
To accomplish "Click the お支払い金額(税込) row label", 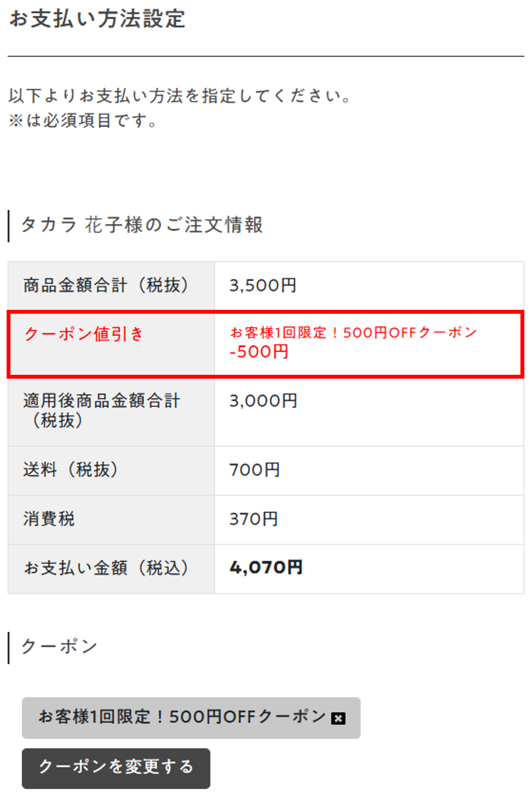I will point(105,568).
